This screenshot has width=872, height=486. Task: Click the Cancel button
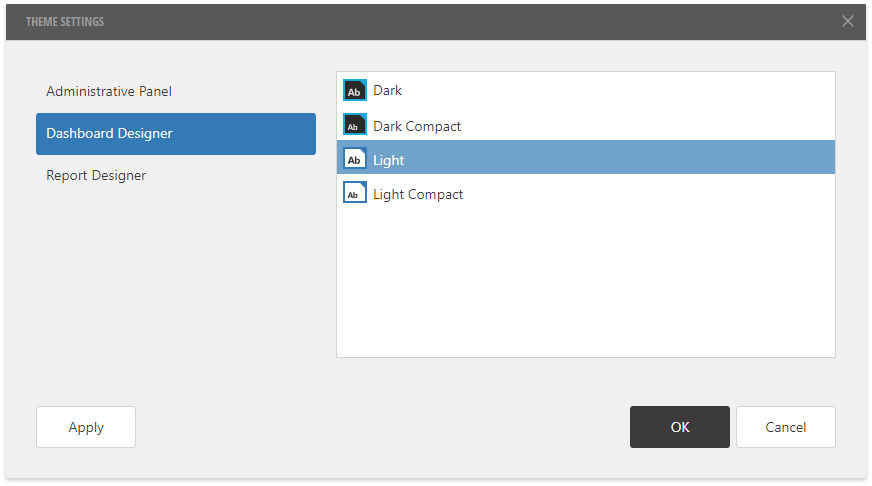pos(785,427)
